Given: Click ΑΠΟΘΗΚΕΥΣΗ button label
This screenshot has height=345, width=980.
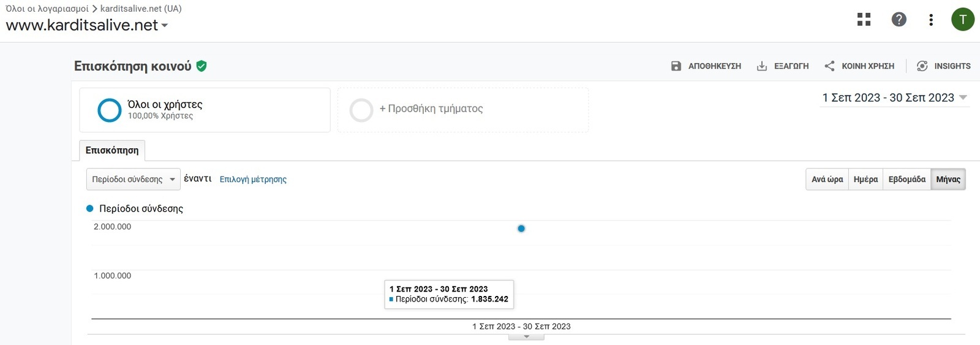Looking at the screenshot, I should [x=715, y=66].
